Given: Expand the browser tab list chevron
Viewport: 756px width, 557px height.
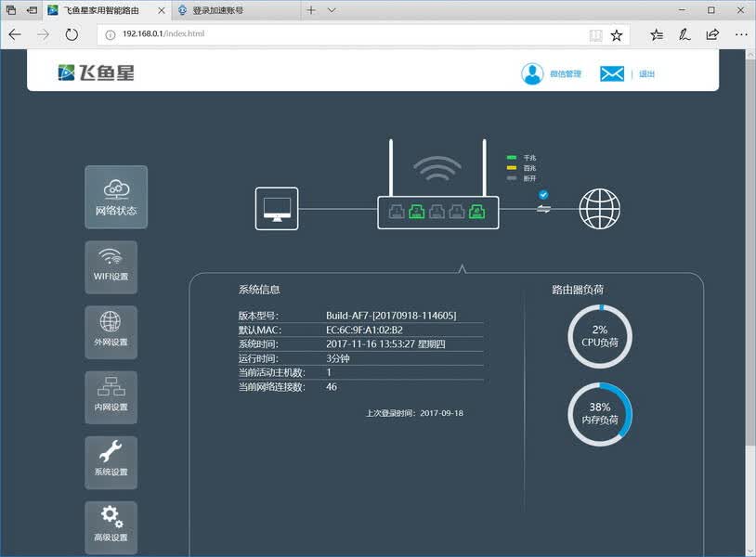Looking at the screenshot, I should coord(332,10).
